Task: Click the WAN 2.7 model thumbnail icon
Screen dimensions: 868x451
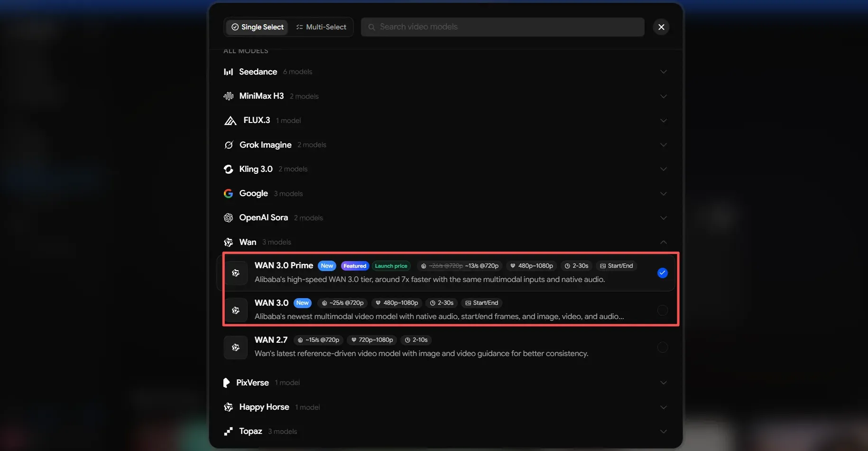Action: coord(236,348)
